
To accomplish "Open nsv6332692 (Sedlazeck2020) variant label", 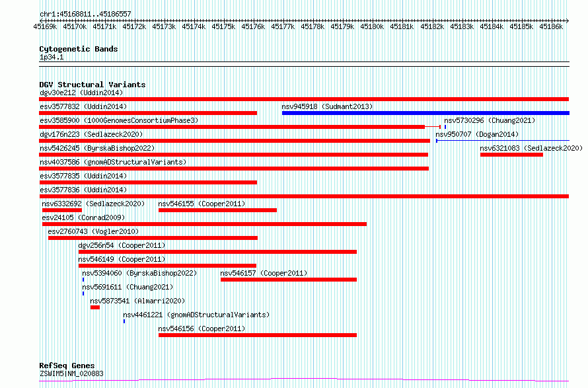I will (x=93, y=204).
